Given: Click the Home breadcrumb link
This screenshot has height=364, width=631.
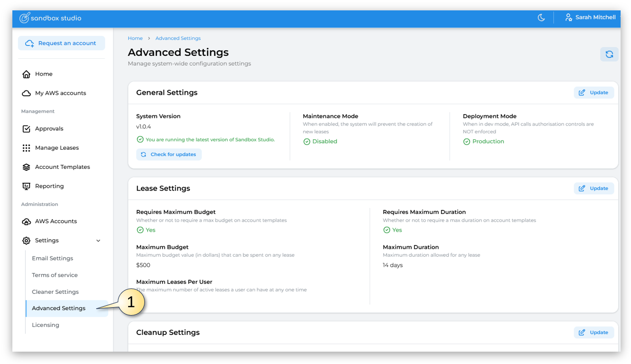Looking at the screenshot, I should point(135,39).
